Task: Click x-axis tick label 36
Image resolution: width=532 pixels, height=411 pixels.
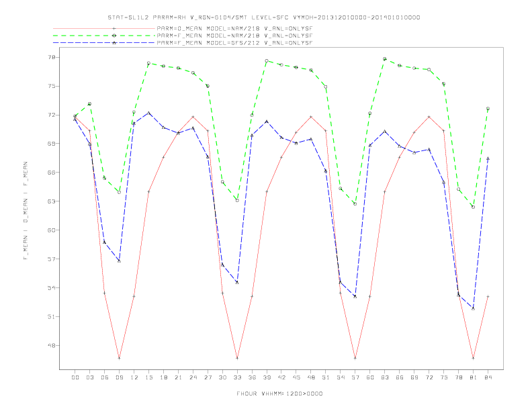Action: (252, 377)
